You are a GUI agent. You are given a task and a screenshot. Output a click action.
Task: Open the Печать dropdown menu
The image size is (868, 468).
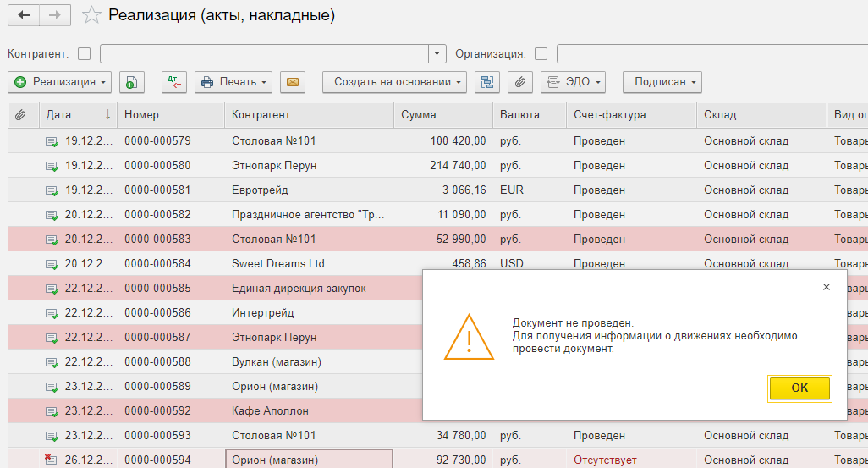coord(233,83)
